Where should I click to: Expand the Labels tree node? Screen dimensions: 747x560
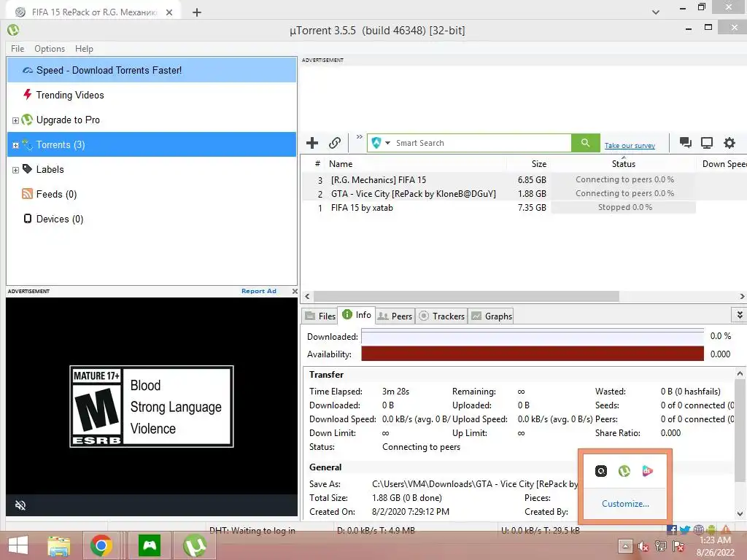coord(15,170)
